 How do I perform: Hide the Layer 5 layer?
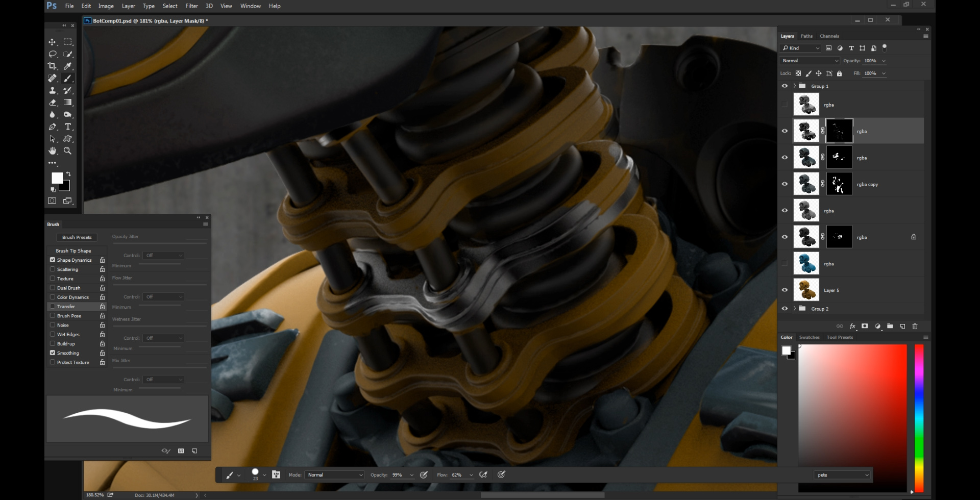(785, 290)
